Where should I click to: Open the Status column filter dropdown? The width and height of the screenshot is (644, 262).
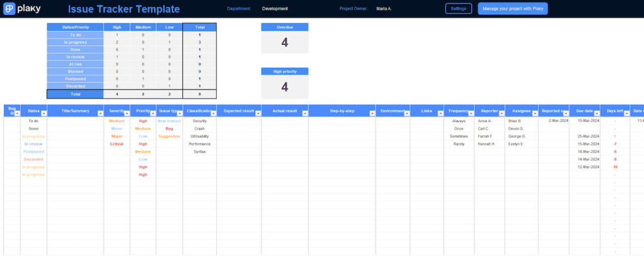tap(43, 113)
